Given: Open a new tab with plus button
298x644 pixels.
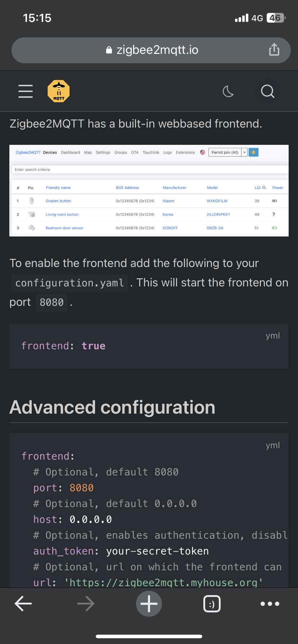Looking at the screenshot, I should pyautogui.click(x=149, y=604).
